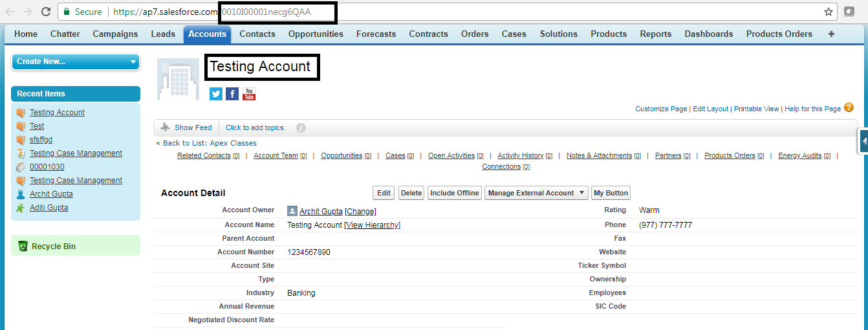868x330 pixels.
Task: Open the YouTube social icon
Action: pyautogui.click(x=249, y=94)
